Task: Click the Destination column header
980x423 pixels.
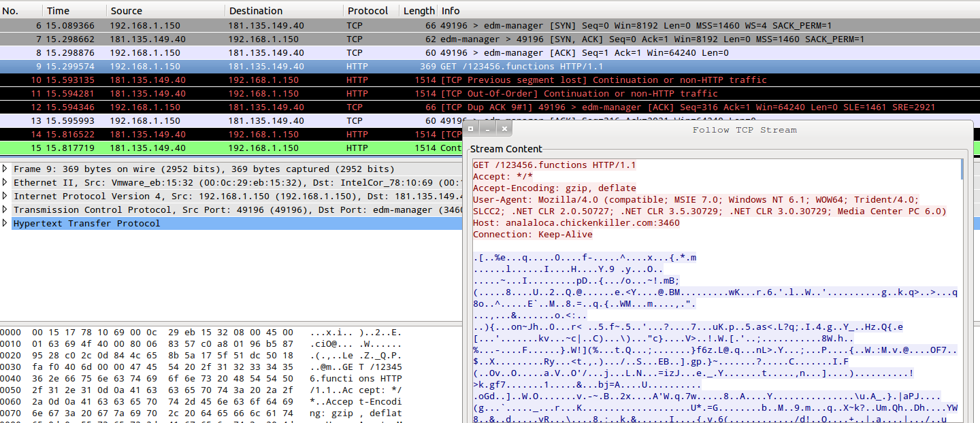Action: click(256, 11)
